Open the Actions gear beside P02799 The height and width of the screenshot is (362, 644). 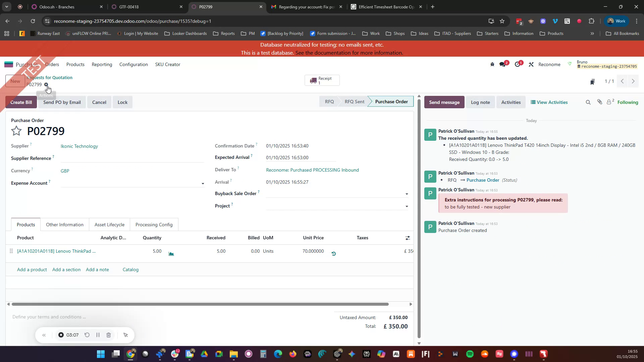point(46,84)
